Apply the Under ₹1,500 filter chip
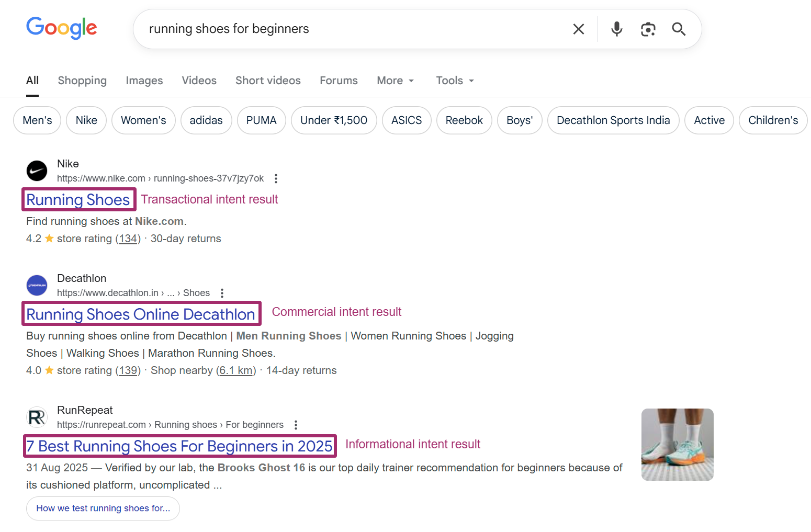811x532 pixels. pos(333,120)
